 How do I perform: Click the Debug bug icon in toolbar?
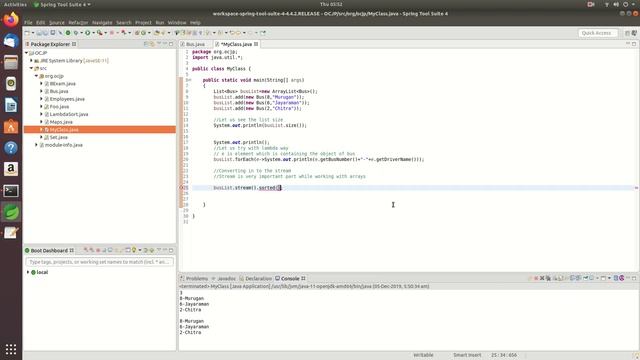(76, 33)
